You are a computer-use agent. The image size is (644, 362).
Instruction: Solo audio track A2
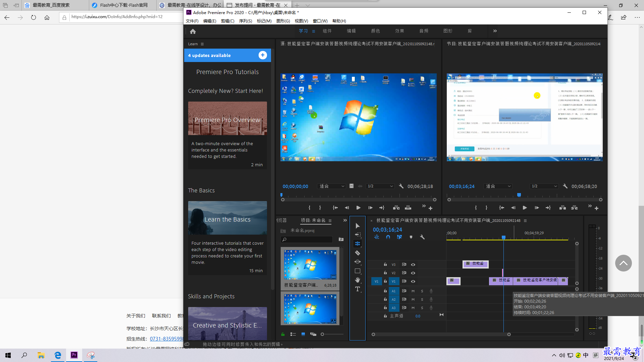click(x=422, y=299)
